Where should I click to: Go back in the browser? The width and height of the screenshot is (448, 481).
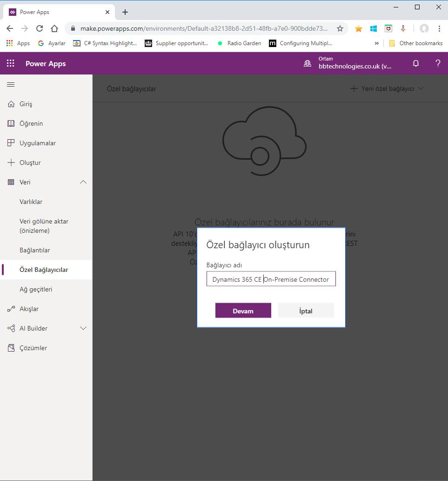click(10, 28)
